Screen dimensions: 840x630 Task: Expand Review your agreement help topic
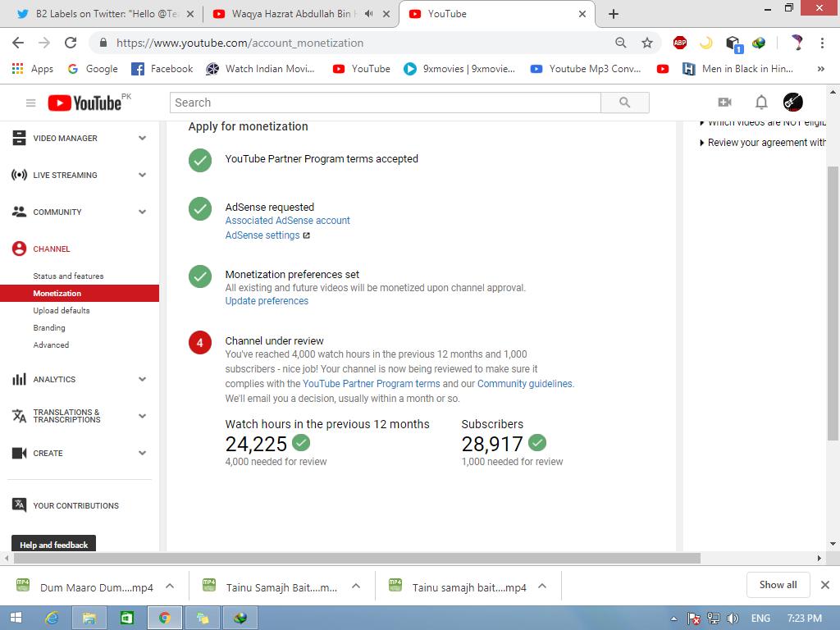(x=763, y=143)
